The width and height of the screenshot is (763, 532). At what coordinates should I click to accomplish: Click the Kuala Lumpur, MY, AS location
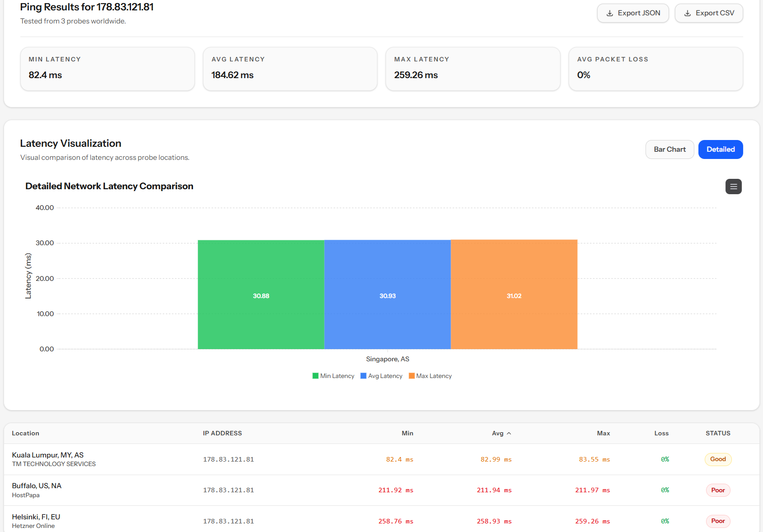[47, 455]
